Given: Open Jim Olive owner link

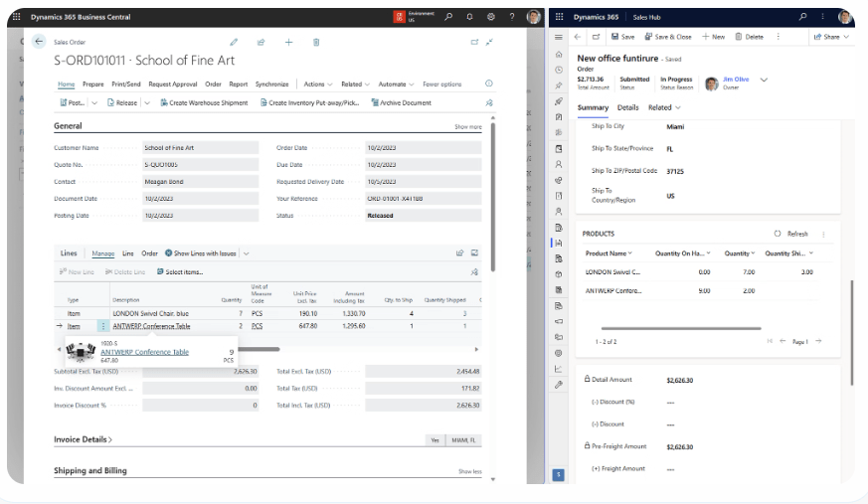Looking at the screenshot, I should (x=736, y=80).
